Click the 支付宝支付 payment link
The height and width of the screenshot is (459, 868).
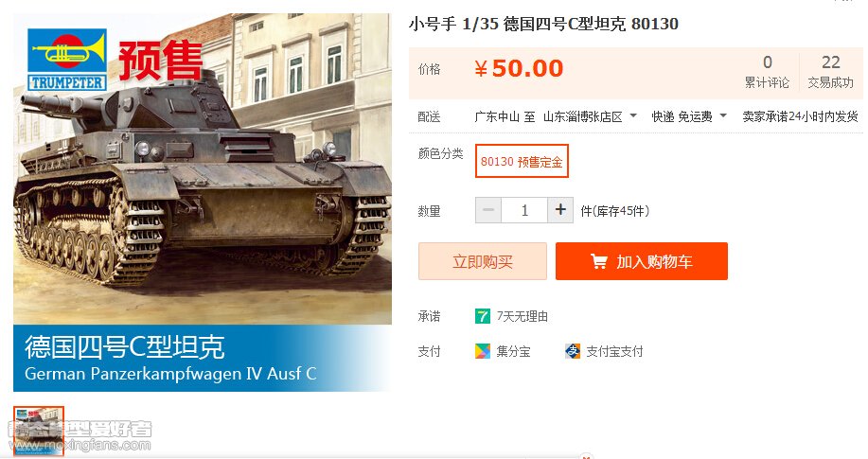point(614,351)
